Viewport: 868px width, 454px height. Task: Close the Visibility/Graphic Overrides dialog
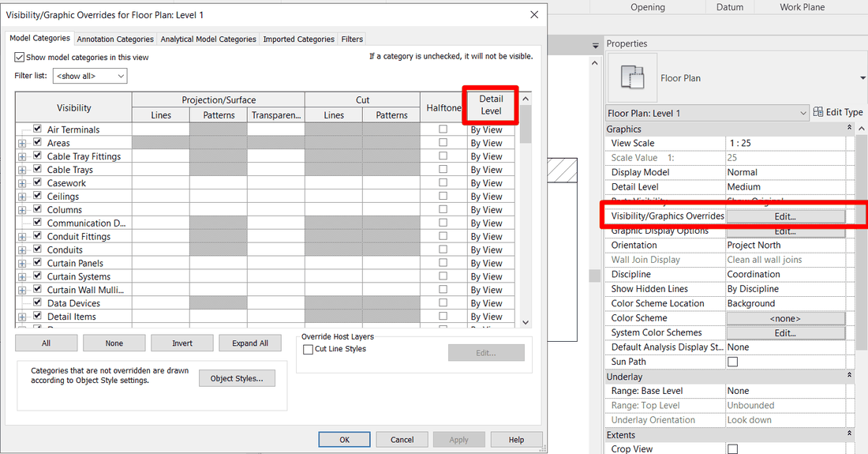(x=534, y=14)
